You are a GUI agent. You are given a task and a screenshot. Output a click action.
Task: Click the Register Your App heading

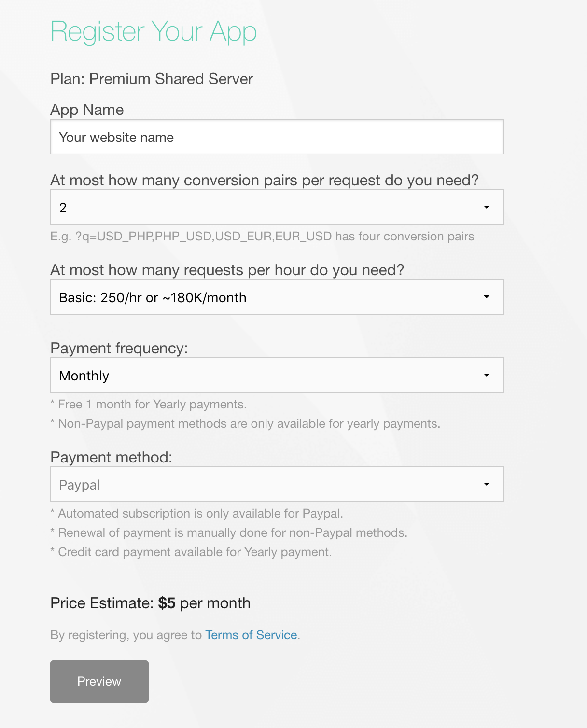(154, 32)
